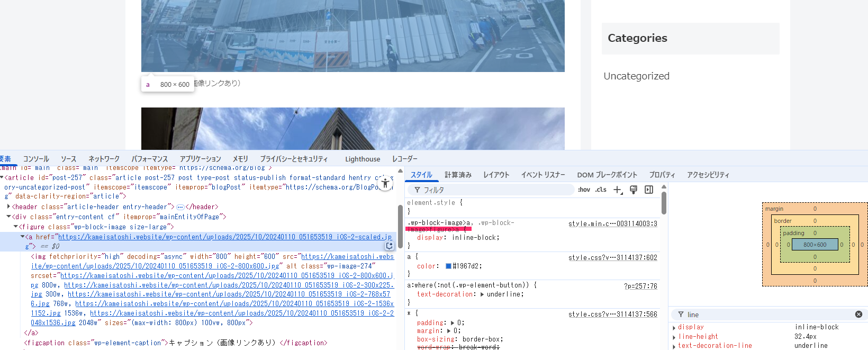Toggle the :hov element state button
Viewport: 868px width, 350px height.
click(x=584, y=190)
